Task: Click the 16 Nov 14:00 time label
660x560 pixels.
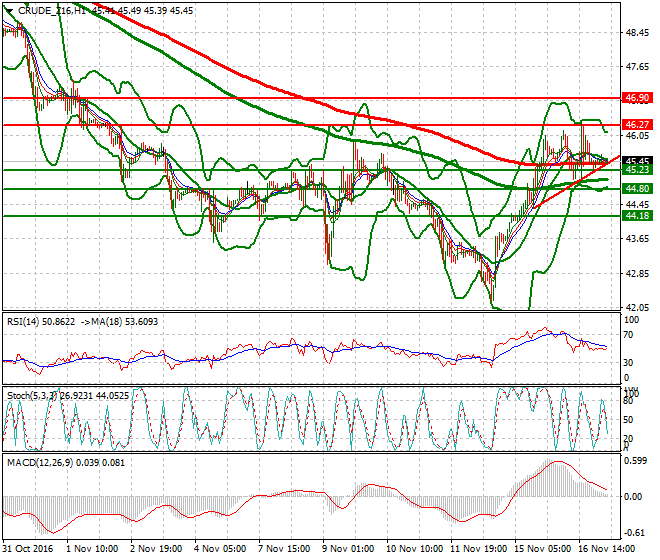Action: 607,549
